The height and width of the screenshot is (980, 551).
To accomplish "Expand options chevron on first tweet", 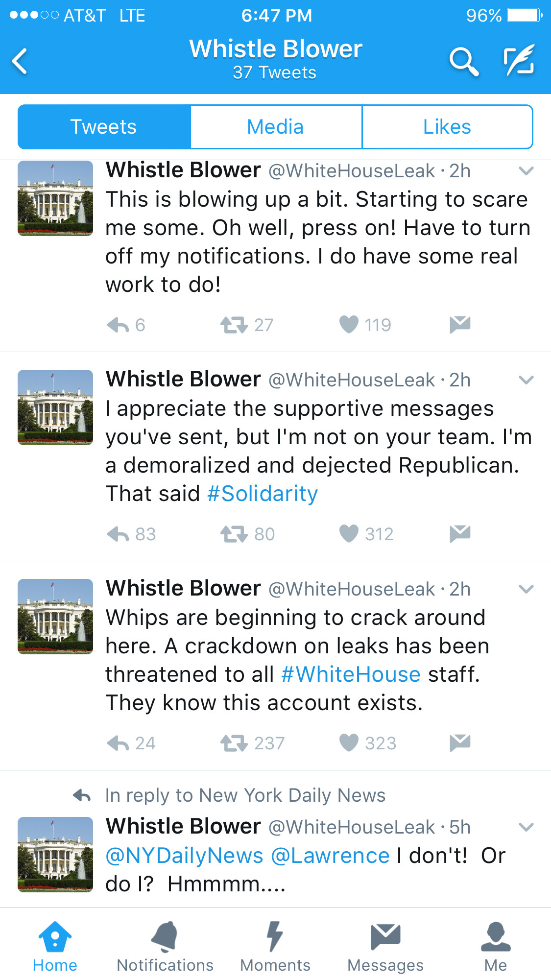I will [x=526, y=171].
